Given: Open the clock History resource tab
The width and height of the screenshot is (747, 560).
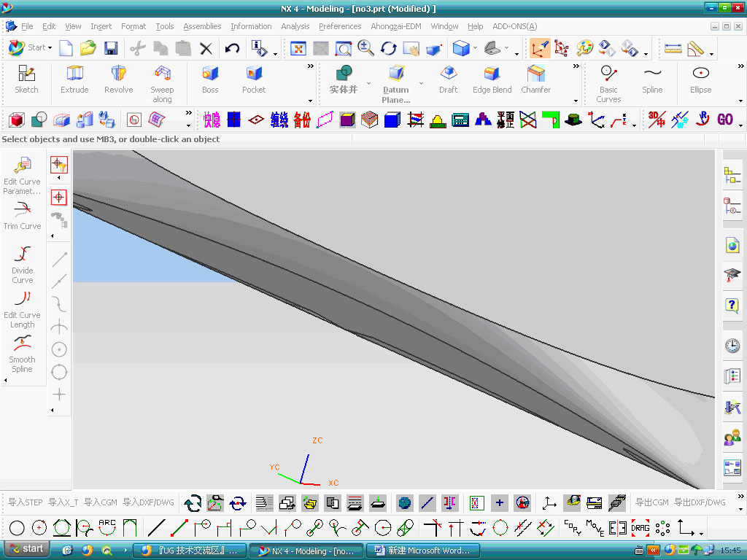Looking at the screenshot, I should click(732, 345).
